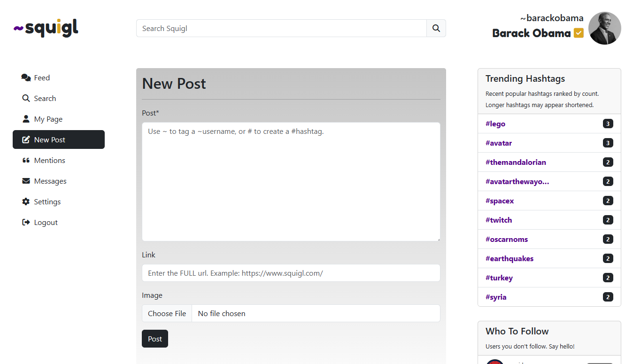633x364 pixels.
Task: Open the truncated #avatarthewayo... hashtag
Action: click(517, 181)
